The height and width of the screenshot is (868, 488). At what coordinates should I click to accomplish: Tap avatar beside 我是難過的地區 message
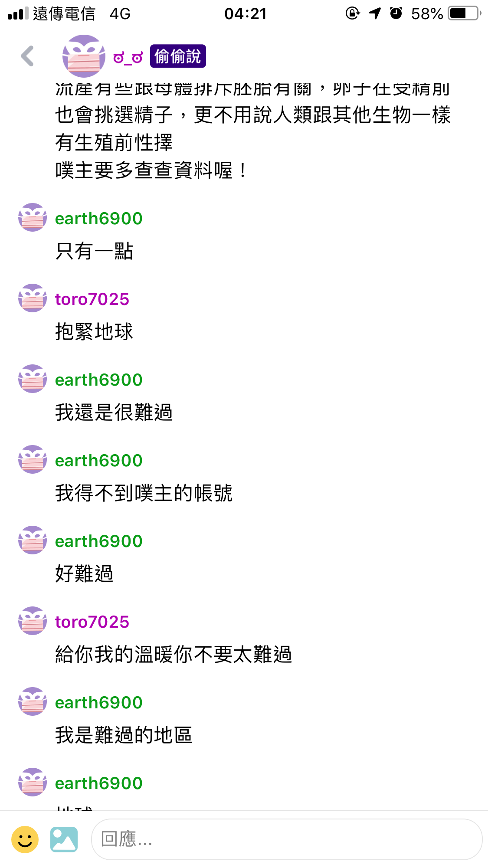tap(33, 701)
